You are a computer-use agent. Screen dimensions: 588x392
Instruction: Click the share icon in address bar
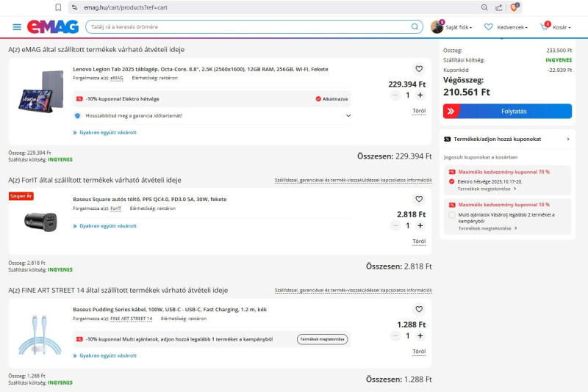pyautogui.click(x=498, y=7)
